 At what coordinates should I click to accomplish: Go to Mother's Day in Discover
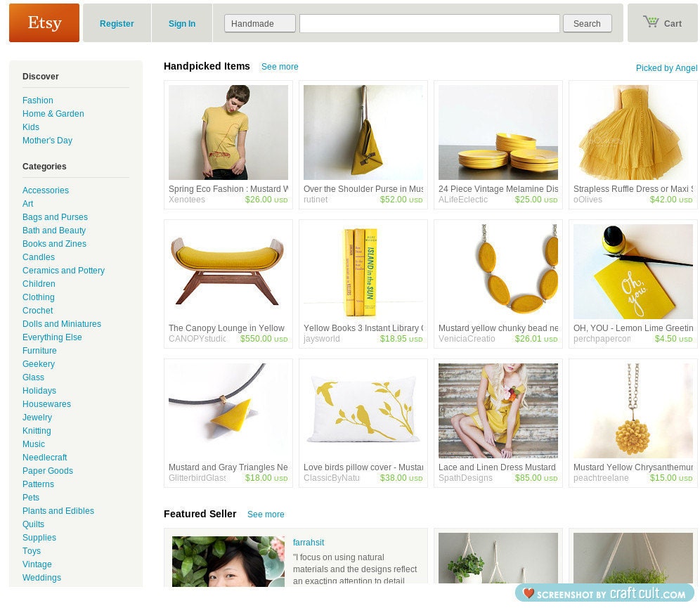tap(47, 140)
